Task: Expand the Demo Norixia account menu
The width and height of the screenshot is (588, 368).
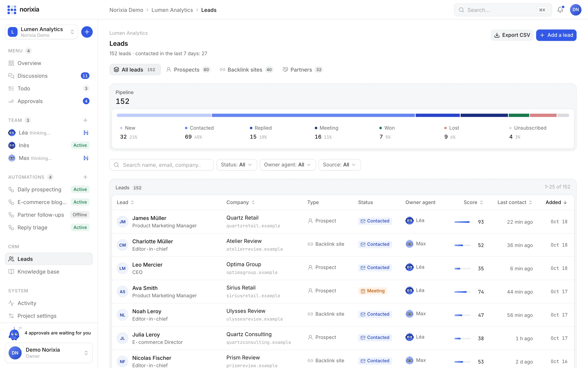Action: [49, 353]
